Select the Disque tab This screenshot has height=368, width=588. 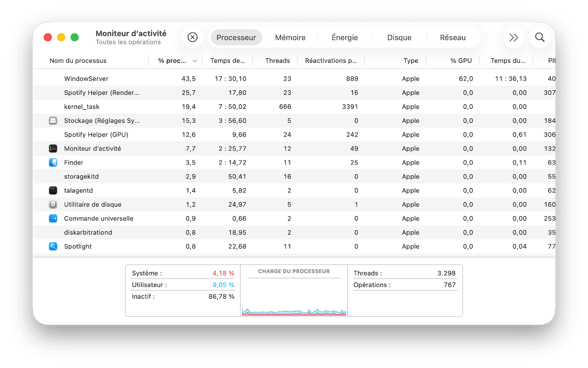(x=399, y=37)
